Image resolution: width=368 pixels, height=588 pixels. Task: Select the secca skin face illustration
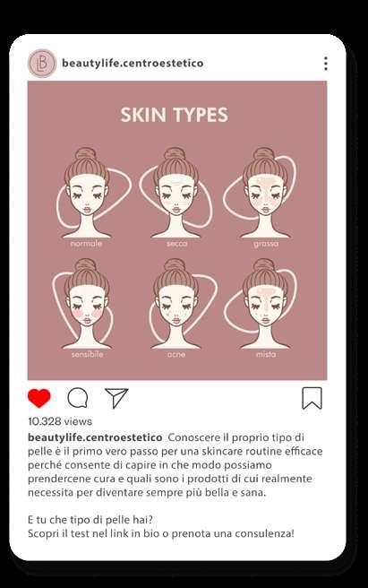[176, 193]
